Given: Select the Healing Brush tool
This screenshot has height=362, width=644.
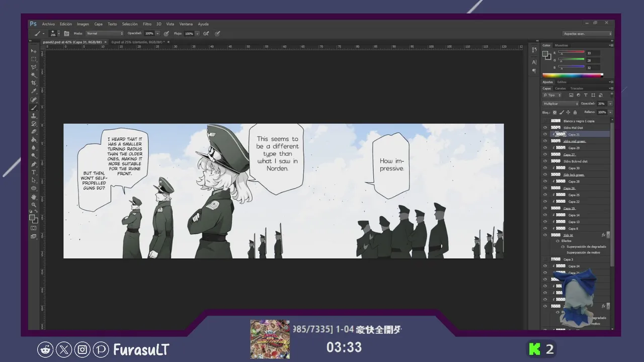Looking at the screenshot, I should click(x=34, y=100).
